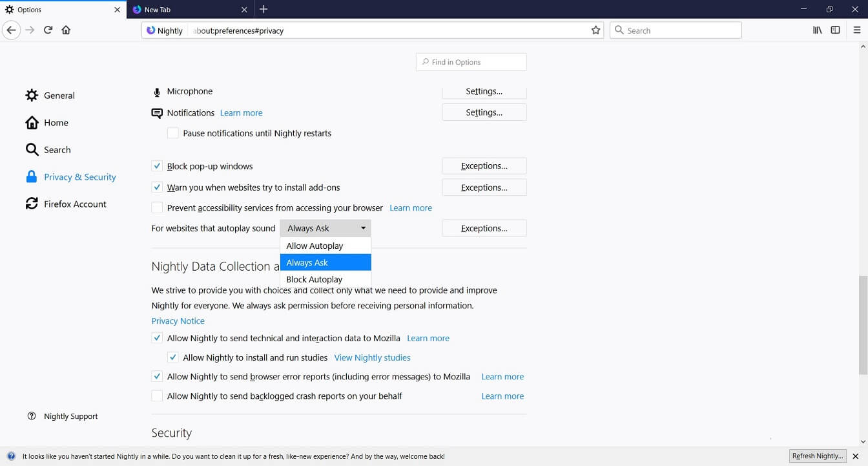This screenshot has height=466, width=868.
Task: Uncheck Block pop-up windows
Action: [x=157, y=166]
